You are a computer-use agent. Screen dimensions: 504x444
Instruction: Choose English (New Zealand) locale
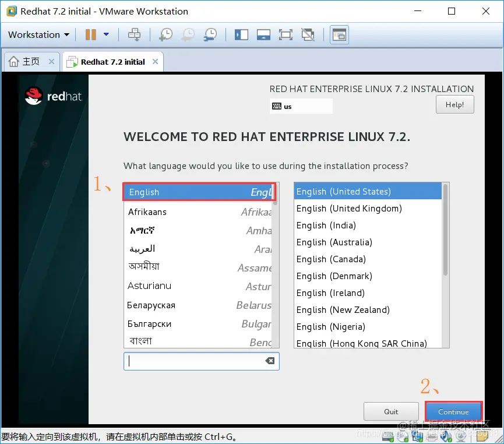(x=368, y=309)
